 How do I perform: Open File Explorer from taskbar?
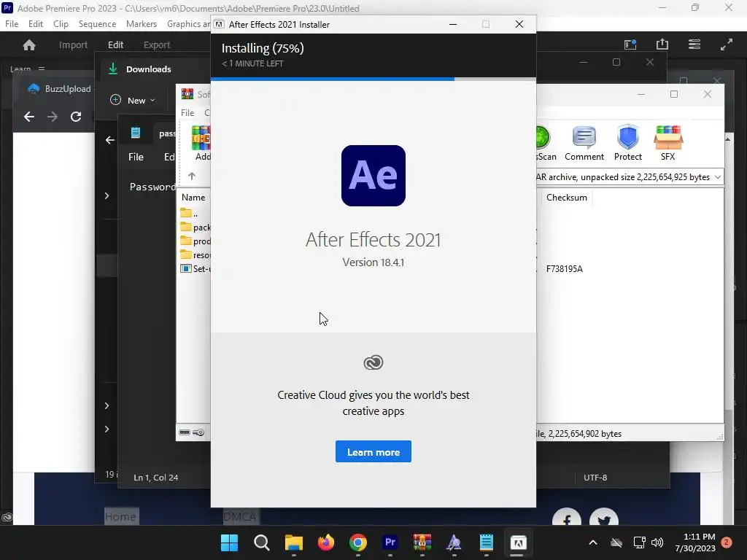293,542
